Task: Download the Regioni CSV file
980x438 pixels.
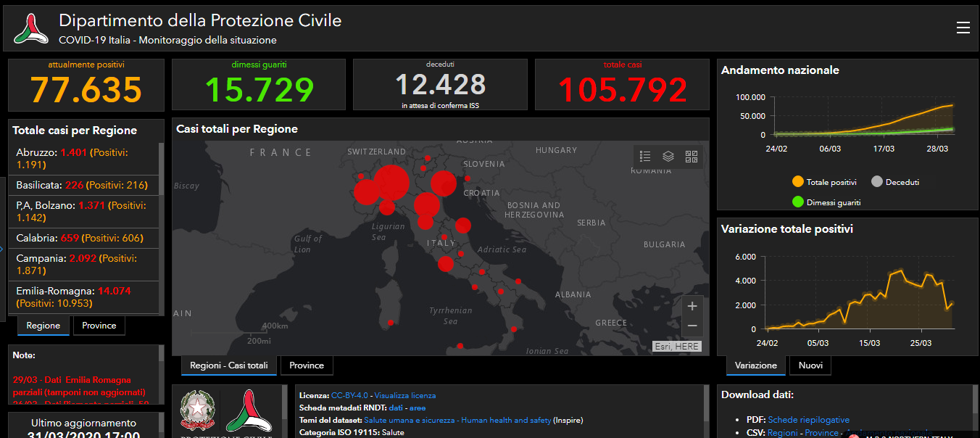Action: pos(783,433)
